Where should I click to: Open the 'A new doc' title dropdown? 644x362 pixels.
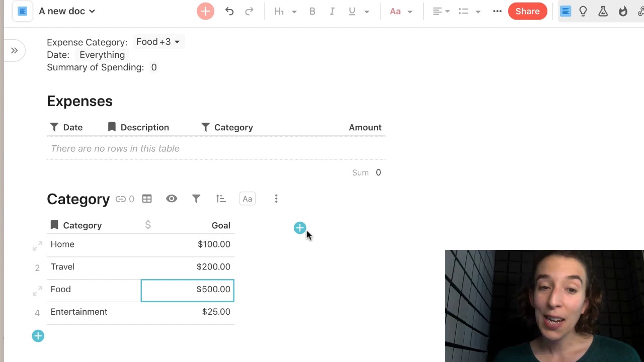click(67, 11)
